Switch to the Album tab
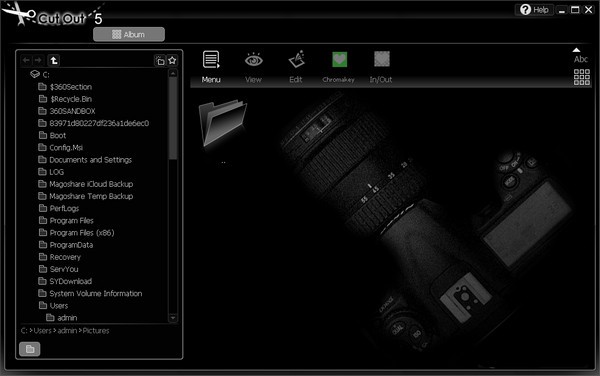 (x=129, y=34)
